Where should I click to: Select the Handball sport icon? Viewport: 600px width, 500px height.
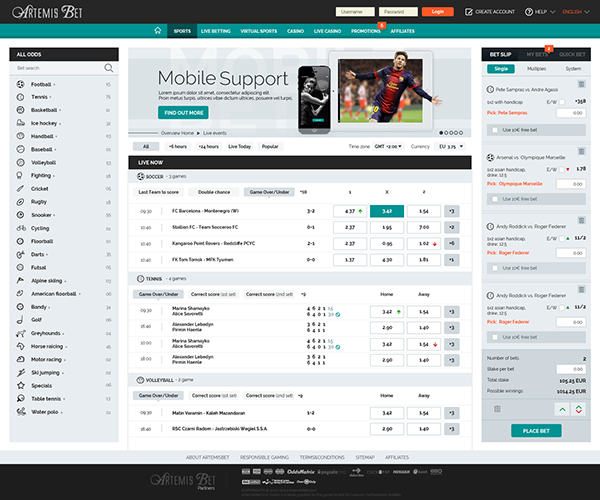pos(20,136)
